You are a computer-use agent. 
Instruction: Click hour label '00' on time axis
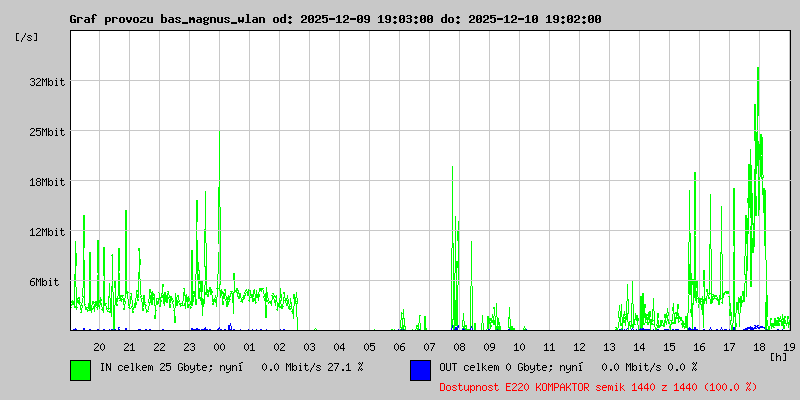[x=219, y=347]
